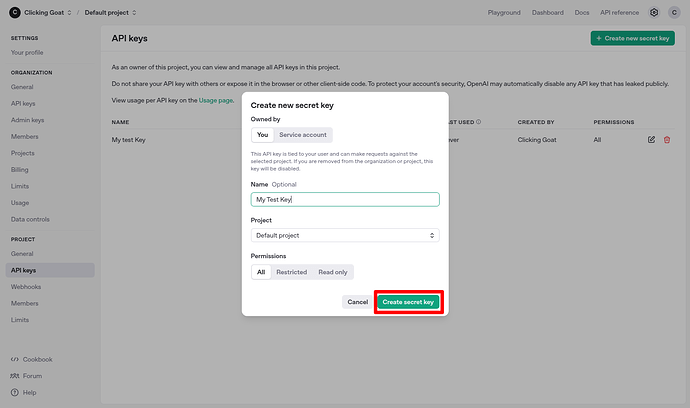Open API reference in top navigation
This screenshot has height=408, width=690.
(619, 12)
